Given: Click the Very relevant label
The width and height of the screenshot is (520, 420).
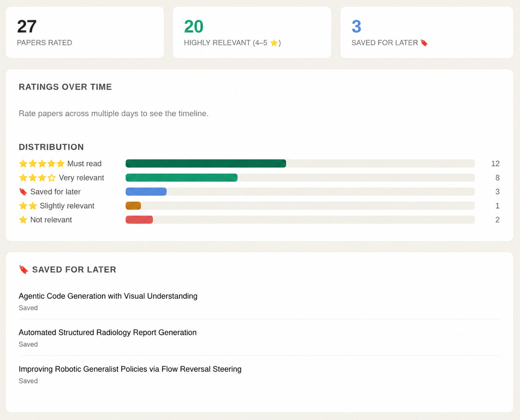Looking at the screenshot, I should click(x=82, y=178).
